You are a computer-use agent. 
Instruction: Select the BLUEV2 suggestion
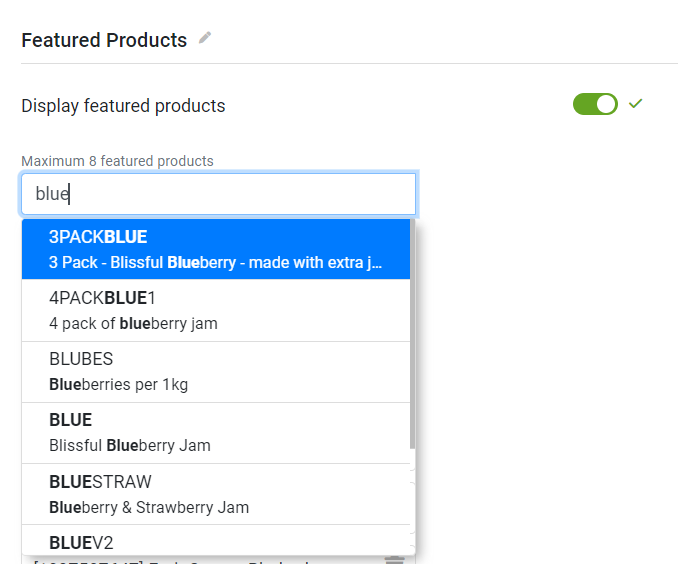coord(216,541)
